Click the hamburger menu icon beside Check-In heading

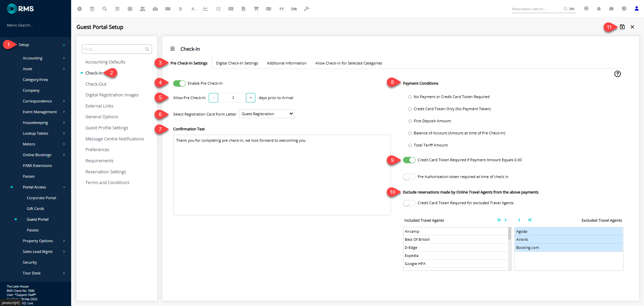(172, 49)
